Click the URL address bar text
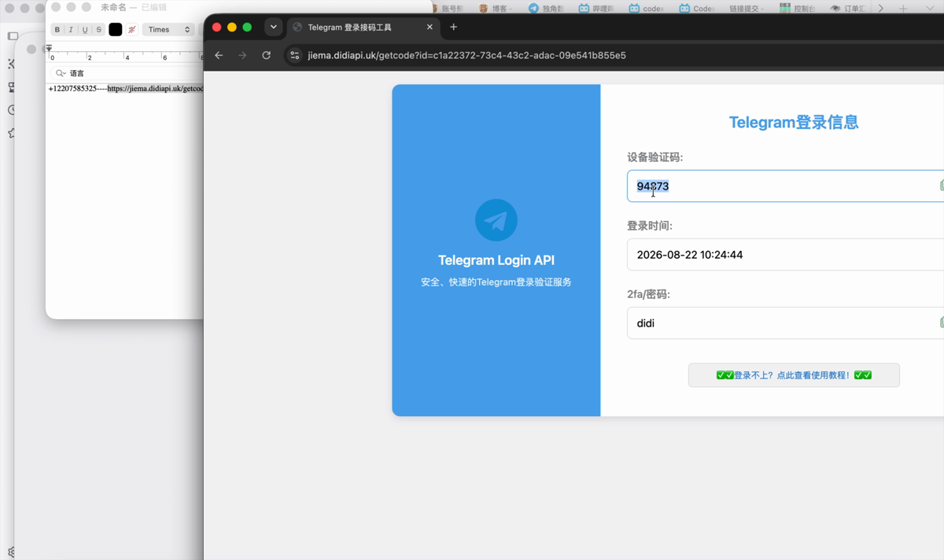Viewport: 944px width, 560px height. 466,56
